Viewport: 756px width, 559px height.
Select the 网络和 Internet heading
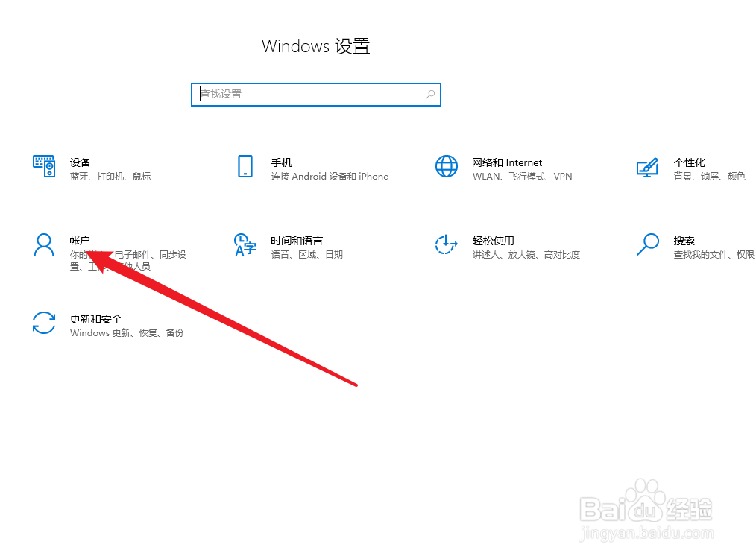tap(507, 162)
